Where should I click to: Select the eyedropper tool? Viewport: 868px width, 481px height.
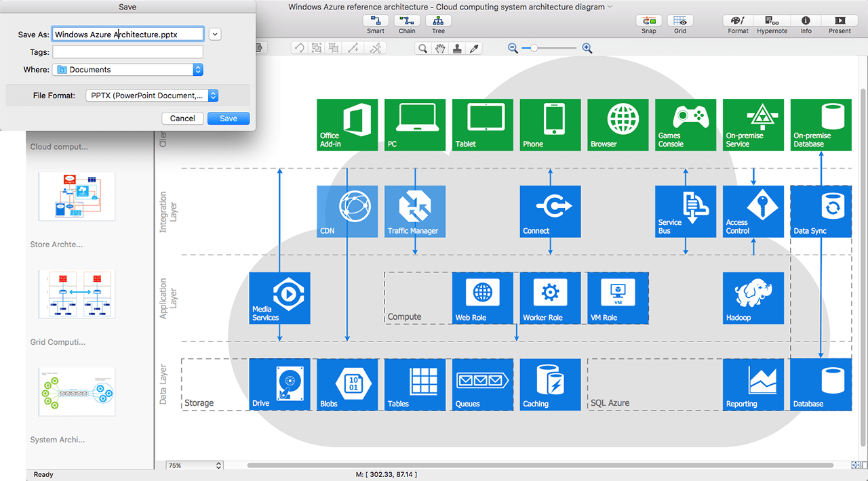[x=475, y=48]
